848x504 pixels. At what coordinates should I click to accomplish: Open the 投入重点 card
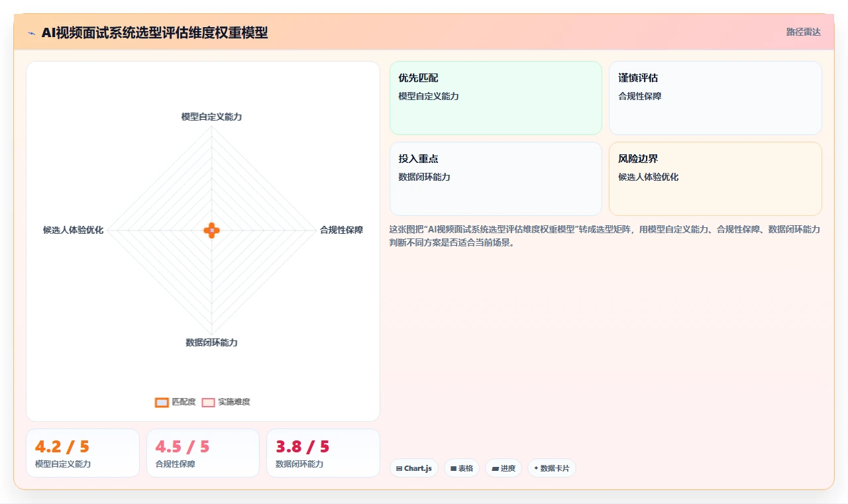click(x=496, y=179)
